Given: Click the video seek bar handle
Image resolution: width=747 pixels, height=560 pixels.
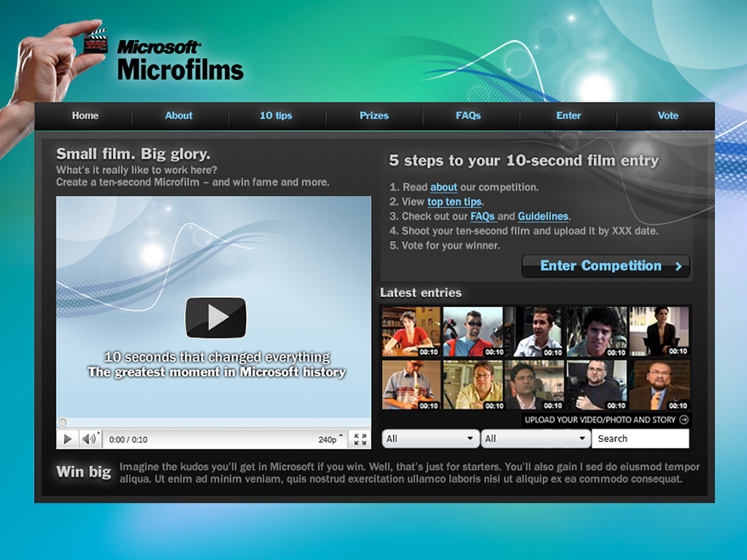Looking at the screenshot, I should point(63,422).
